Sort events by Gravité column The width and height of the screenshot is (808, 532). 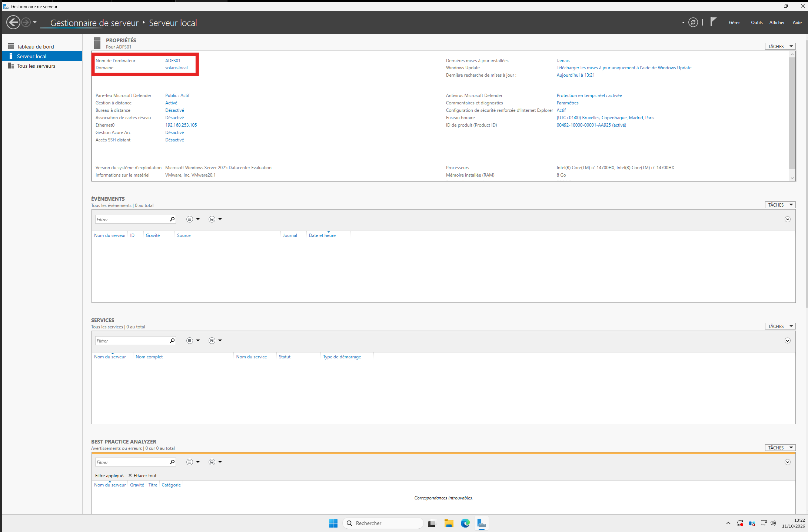153,235
